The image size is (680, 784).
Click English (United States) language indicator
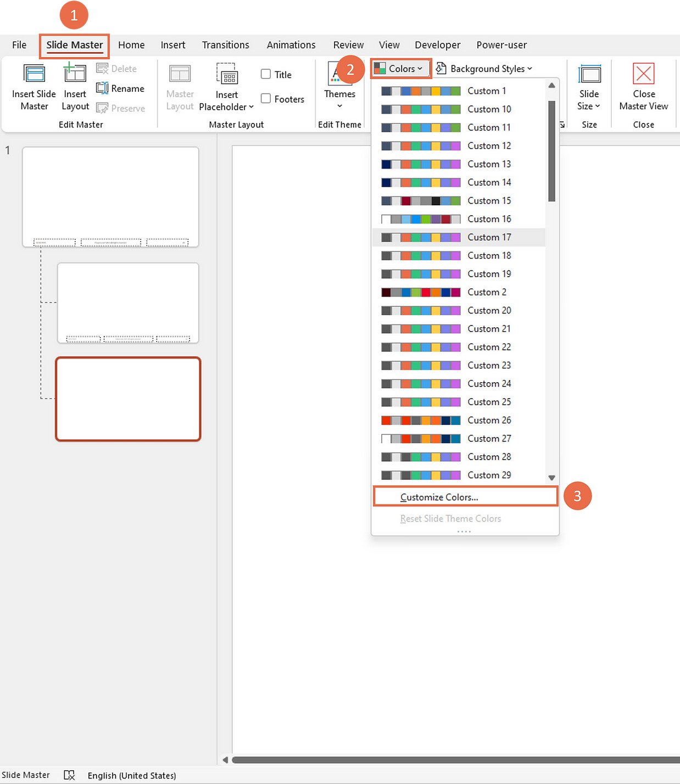132,775
